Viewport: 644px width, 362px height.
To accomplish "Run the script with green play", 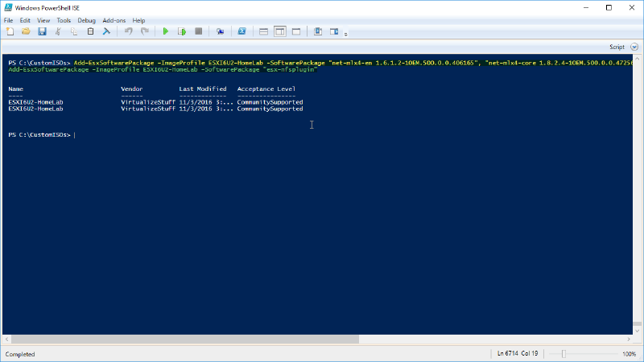I will [166, 31].
